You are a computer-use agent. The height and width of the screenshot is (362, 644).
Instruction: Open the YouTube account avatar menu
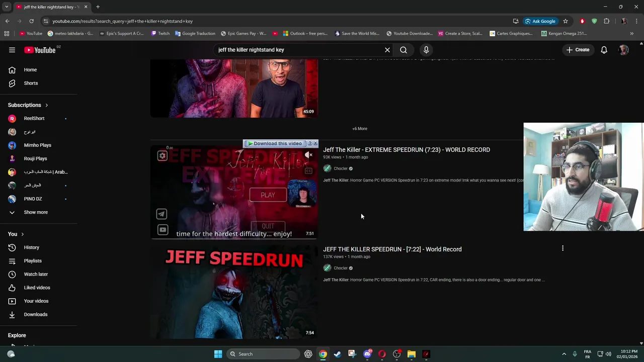pos(623,50)
